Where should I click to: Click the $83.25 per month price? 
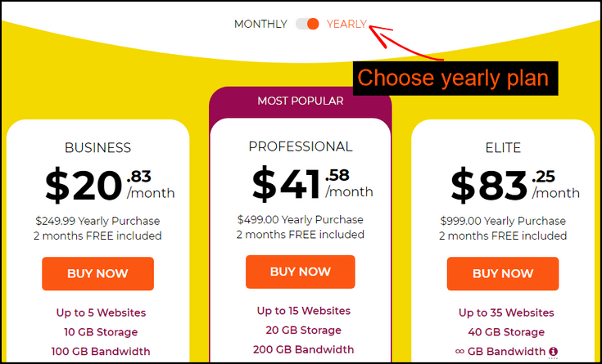point(514,185)
